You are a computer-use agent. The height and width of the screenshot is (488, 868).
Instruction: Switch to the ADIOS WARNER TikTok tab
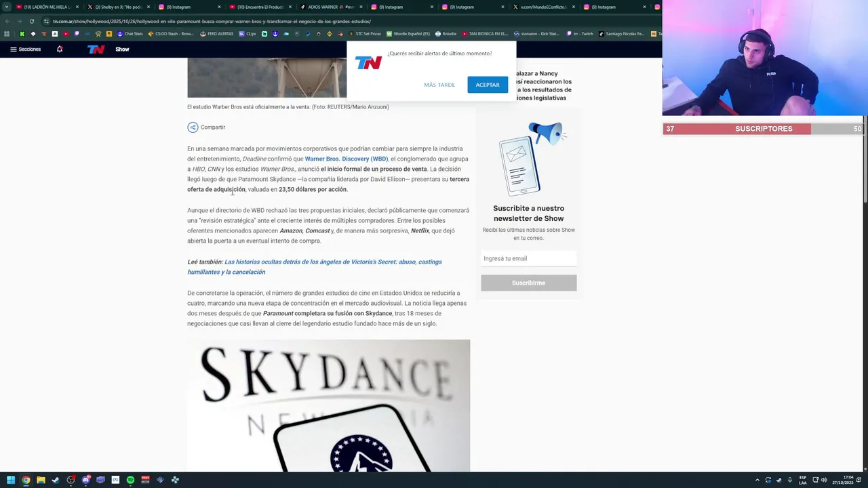[x=330, y=7]
